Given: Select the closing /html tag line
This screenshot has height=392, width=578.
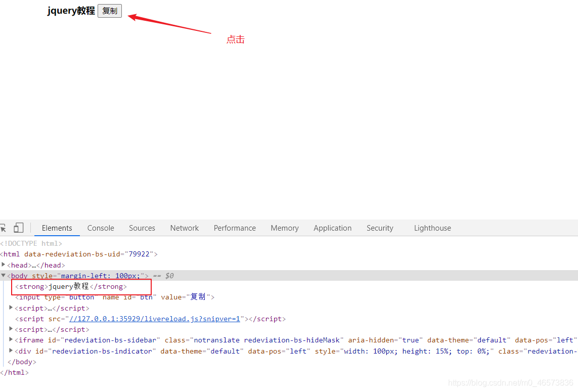Looking at the screenshot, I should [x=14, y=372].
